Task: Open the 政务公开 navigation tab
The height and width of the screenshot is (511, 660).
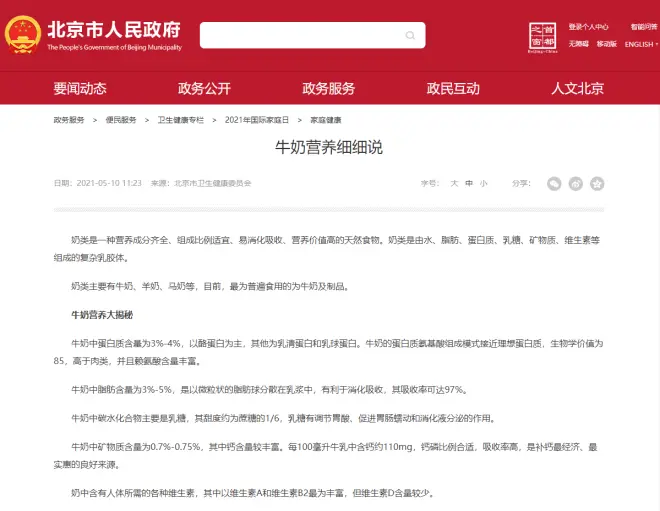Action: (204, 88)
